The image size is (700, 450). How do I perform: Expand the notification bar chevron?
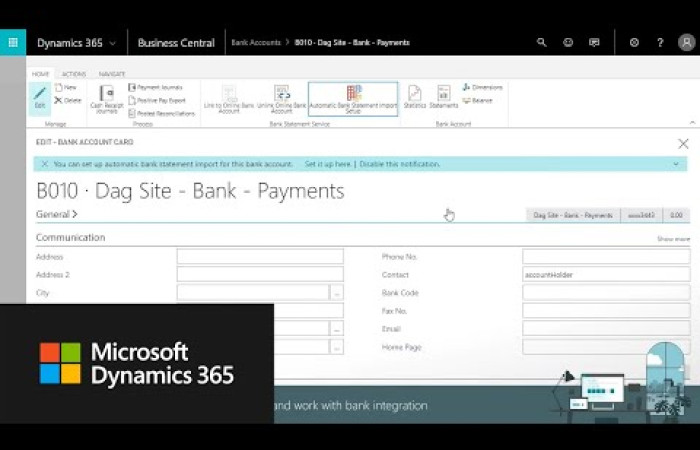[676, 164]
